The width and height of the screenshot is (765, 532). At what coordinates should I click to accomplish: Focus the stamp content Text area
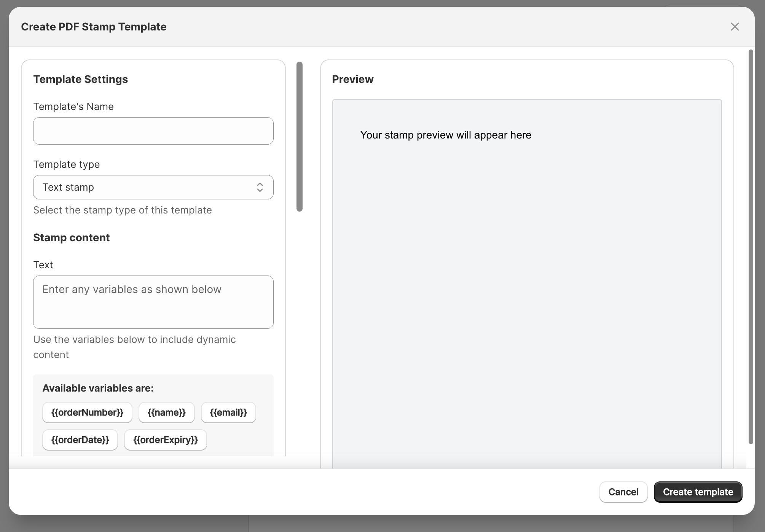[x=153, y=302]
